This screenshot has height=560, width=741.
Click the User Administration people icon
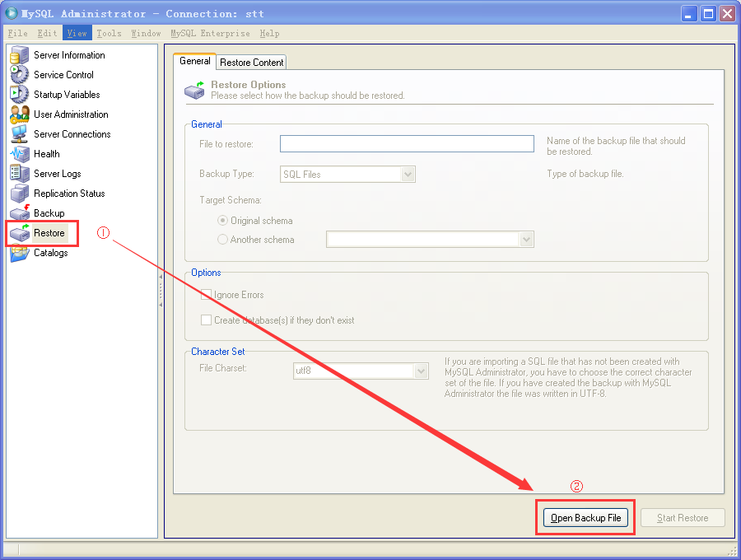pos(20,114)
